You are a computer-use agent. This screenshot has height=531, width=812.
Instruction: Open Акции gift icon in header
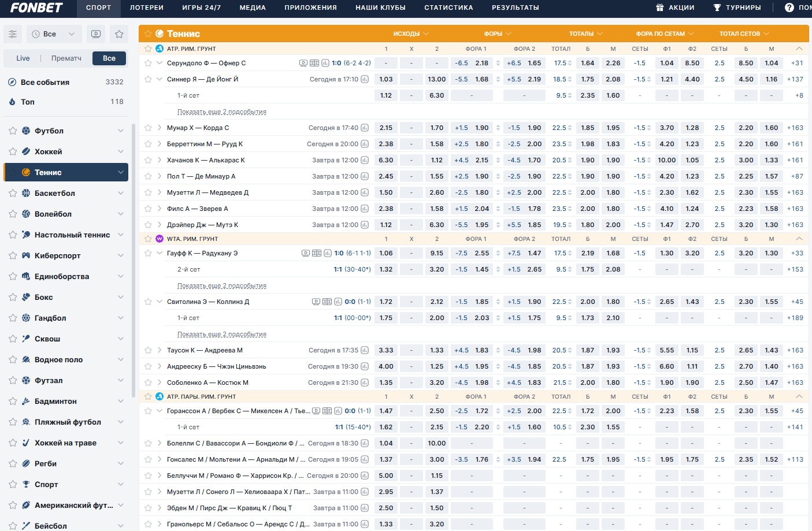click(x=660, y=8)
